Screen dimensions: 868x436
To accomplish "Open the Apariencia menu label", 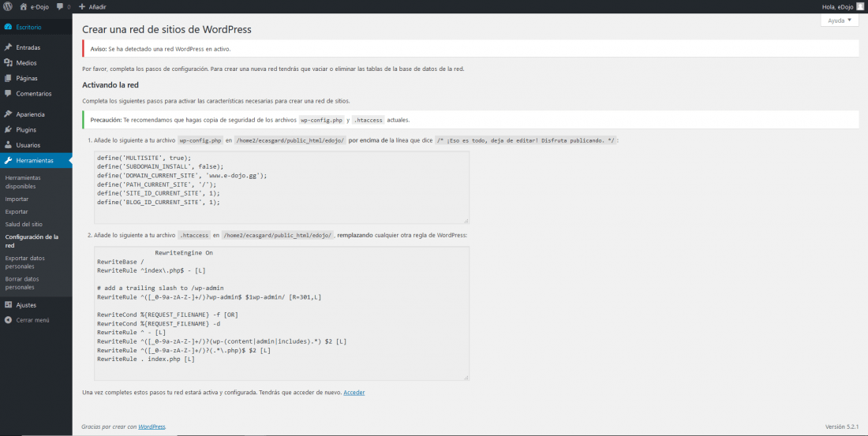I will [31, 114].
